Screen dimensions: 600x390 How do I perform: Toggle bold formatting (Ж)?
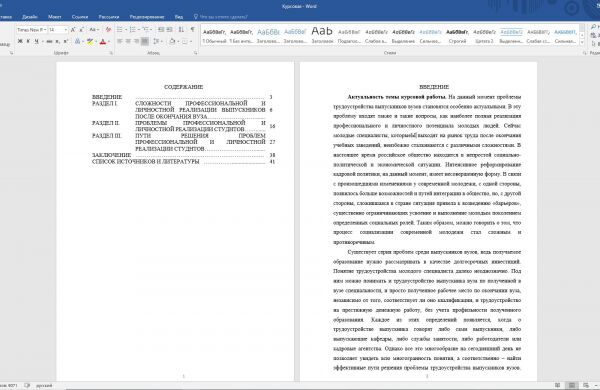(x=20, y=41)
